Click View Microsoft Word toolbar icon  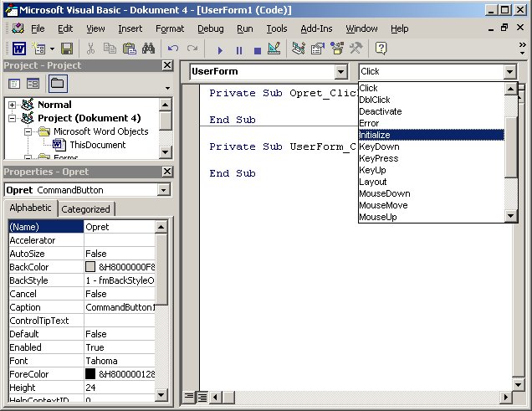click(19, 49)
